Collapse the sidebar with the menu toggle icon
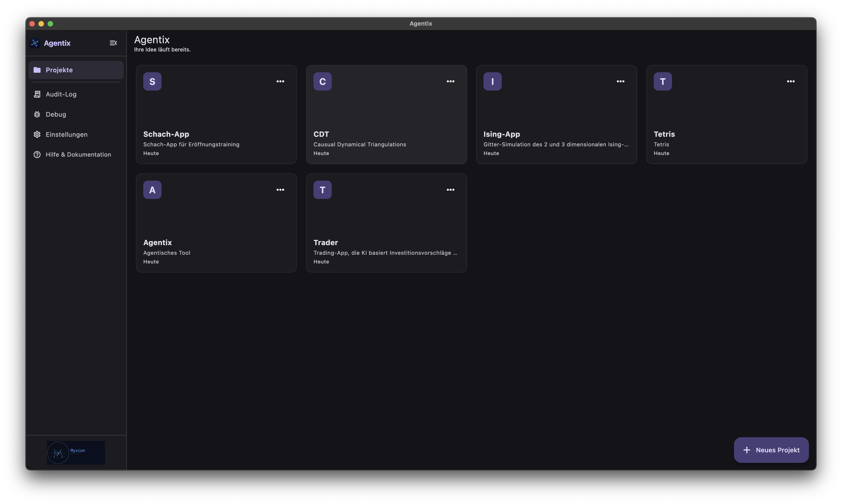 pos(113,43)
